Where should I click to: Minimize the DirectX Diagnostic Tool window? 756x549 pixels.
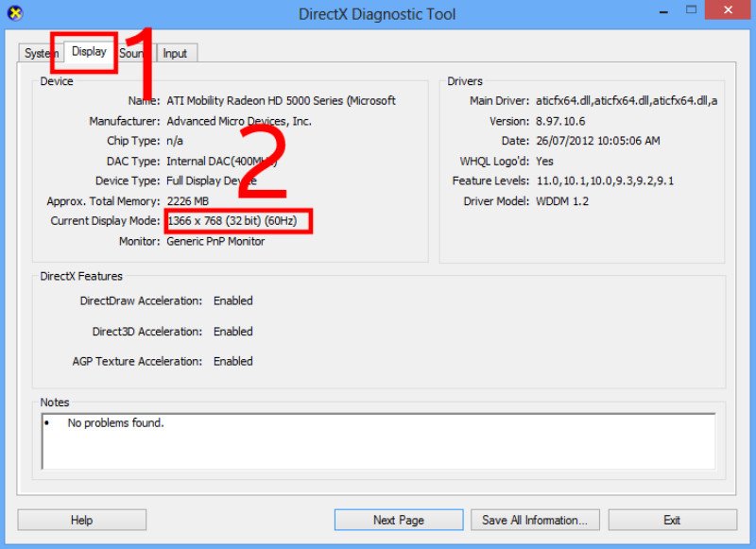(x=663, y=10)
